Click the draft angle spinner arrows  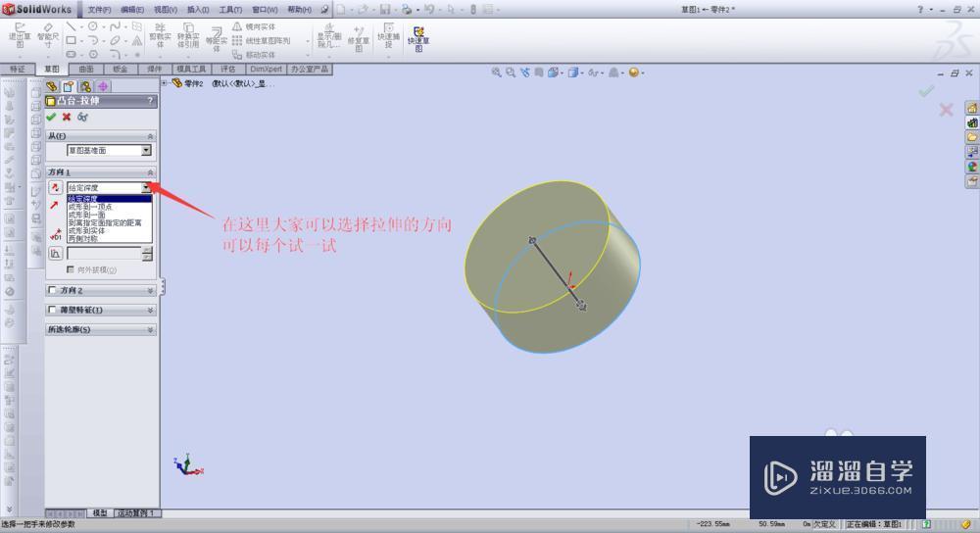(x=148, y=253)
